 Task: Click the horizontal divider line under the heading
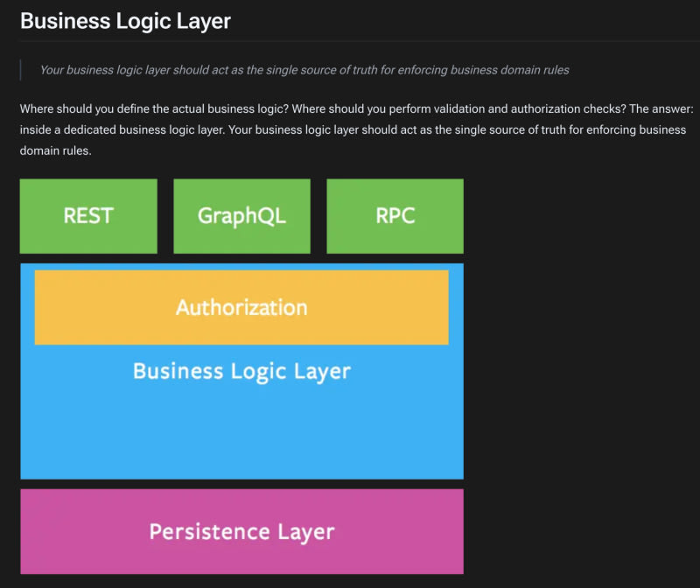click(x=437, y=40)
